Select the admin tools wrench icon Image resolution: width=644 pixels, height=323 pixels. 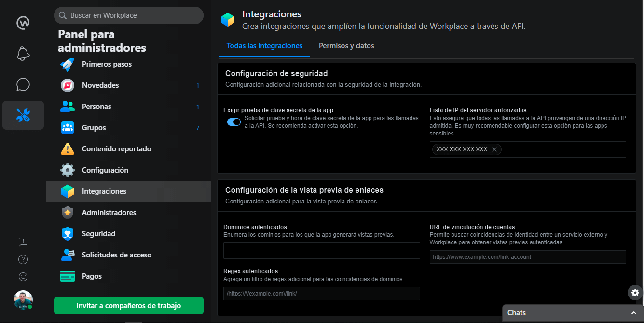23,115
